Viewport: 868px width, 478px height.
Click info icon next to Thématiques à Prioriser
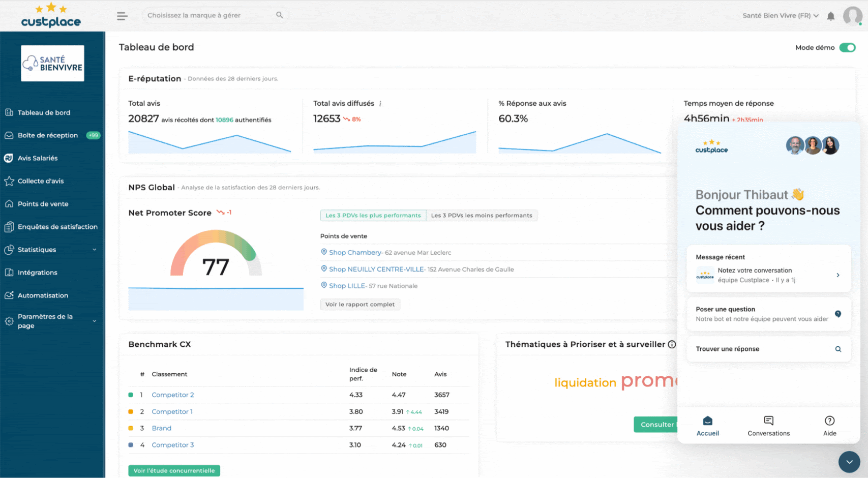672,344
